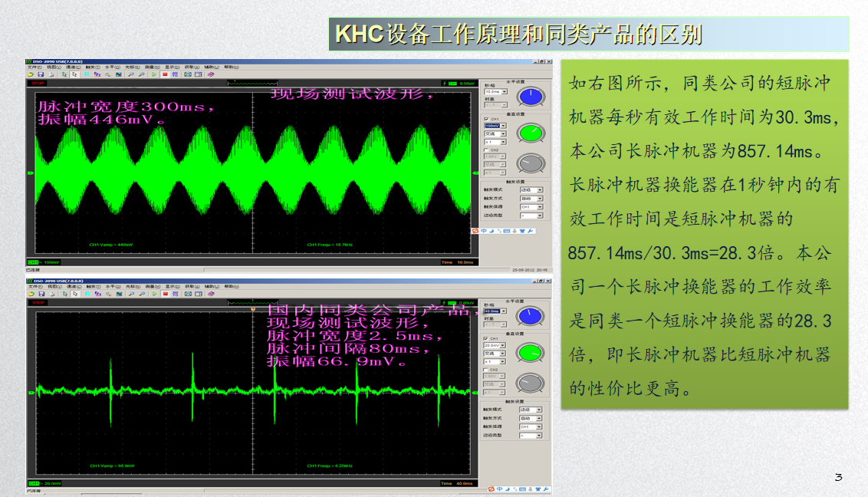
Task: Click the Open folder icon in top oscilloscope toolbar
Action: click(31, 74)
